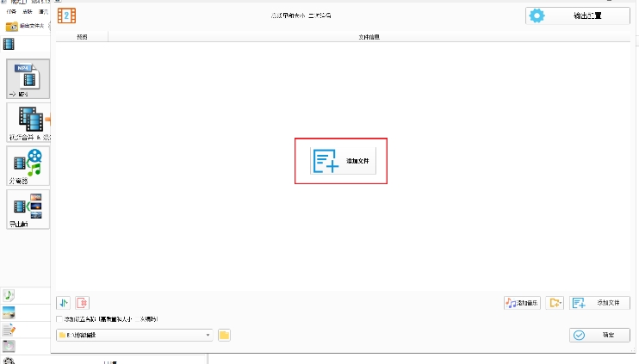The image size is (639, 364).
Task: Open the audio category with green note icon
Action: (9, 294)
